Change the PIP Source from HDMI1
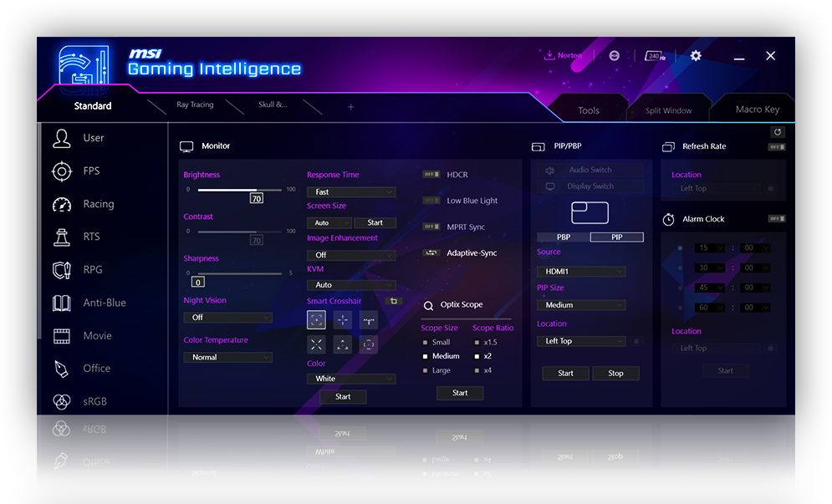Viewport: 832px width, 504px height. pyautogui.click(x=580, y=271)
